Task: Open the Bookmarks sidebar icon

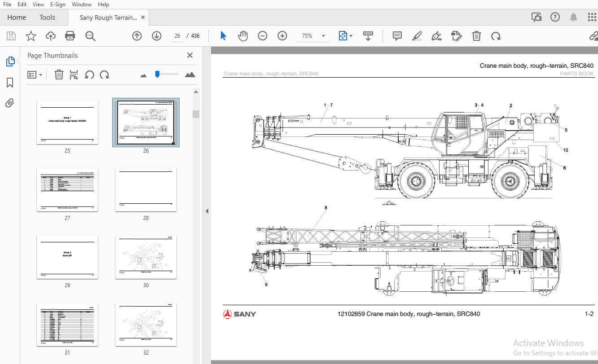Action: 10,83
